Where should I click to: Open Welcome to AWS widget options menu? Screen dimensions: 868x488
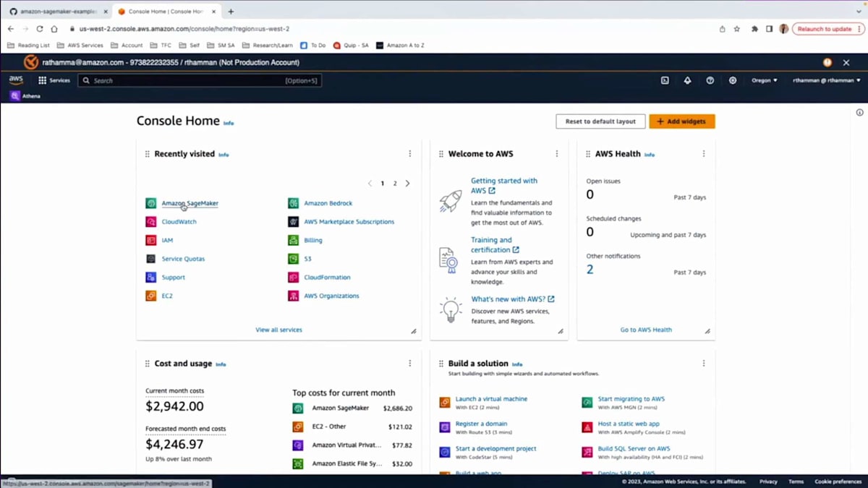click(556, 154)
